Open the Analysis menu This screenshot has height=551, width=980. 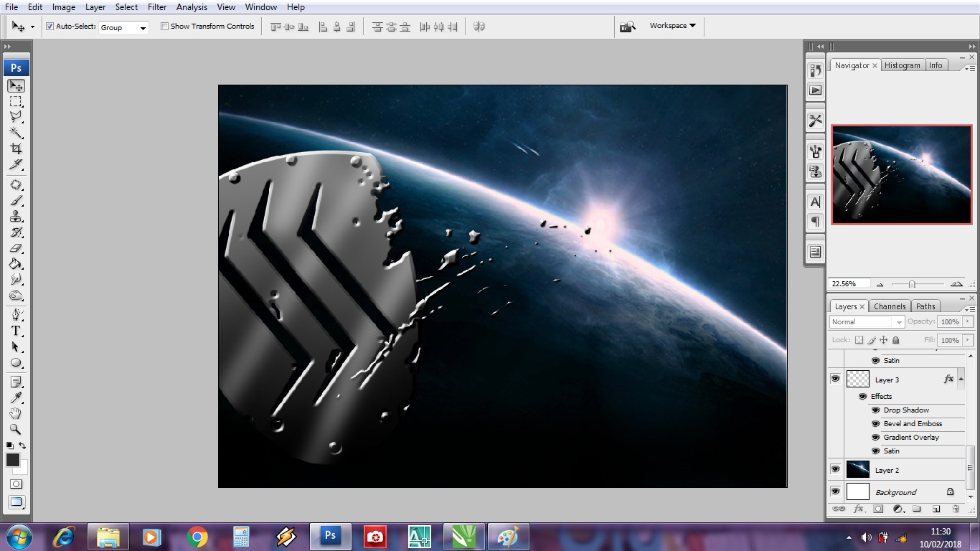[192, 7]
